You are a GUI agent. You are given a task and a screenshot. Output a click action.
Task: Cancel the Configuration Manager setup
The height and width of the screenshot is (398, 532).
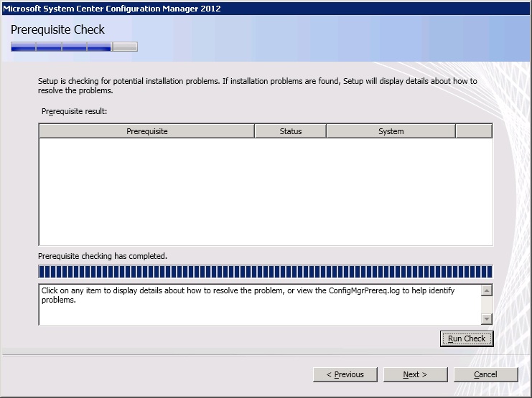coord(486,374)
